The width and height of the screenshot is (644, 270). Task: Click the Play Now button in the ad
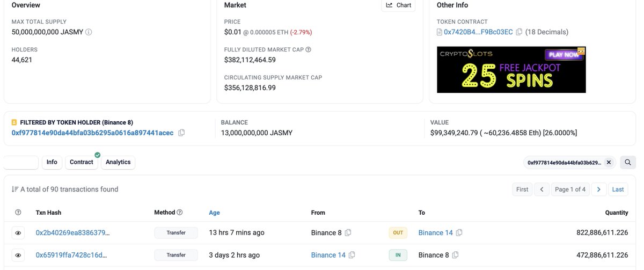pyautogui.click(x=563, y=54)
